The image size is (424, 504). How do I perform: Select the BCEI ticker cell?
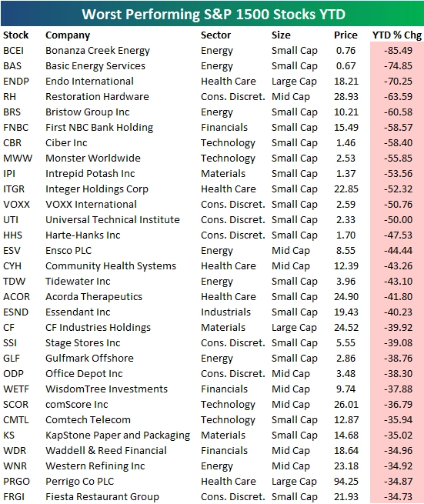pyautogui.click(x=13, y=51)
